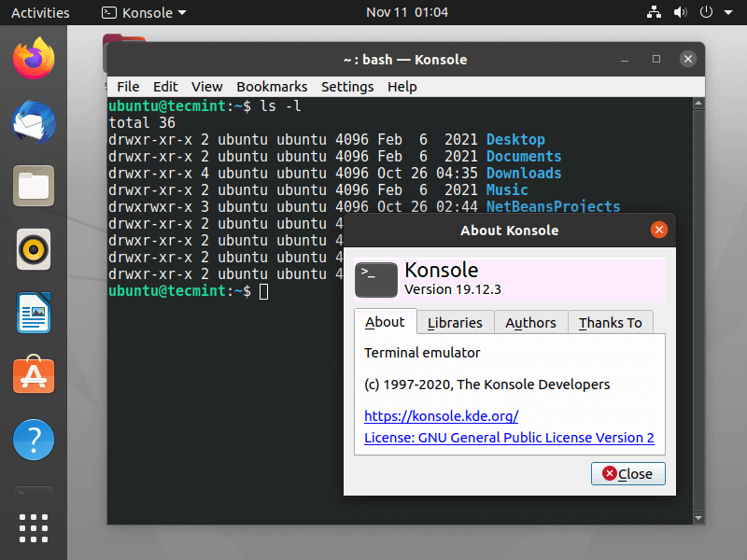This screenshot has height=560, width=747.
Task: Show applications grid
Action: (x=34, y=527)
